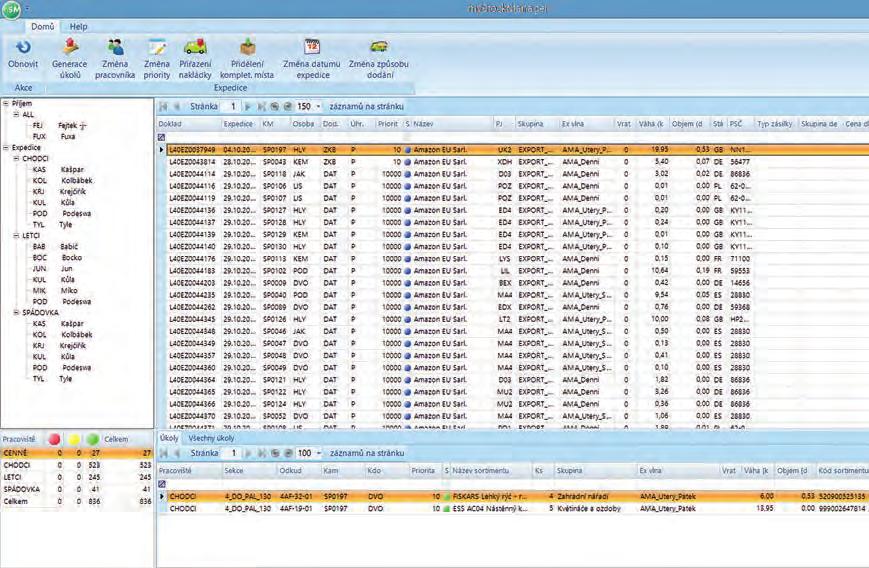Select BAB Babič under LETCI
Image resolution: width=869 pixels, height=568 pixels.
click(x=55, y=247)
